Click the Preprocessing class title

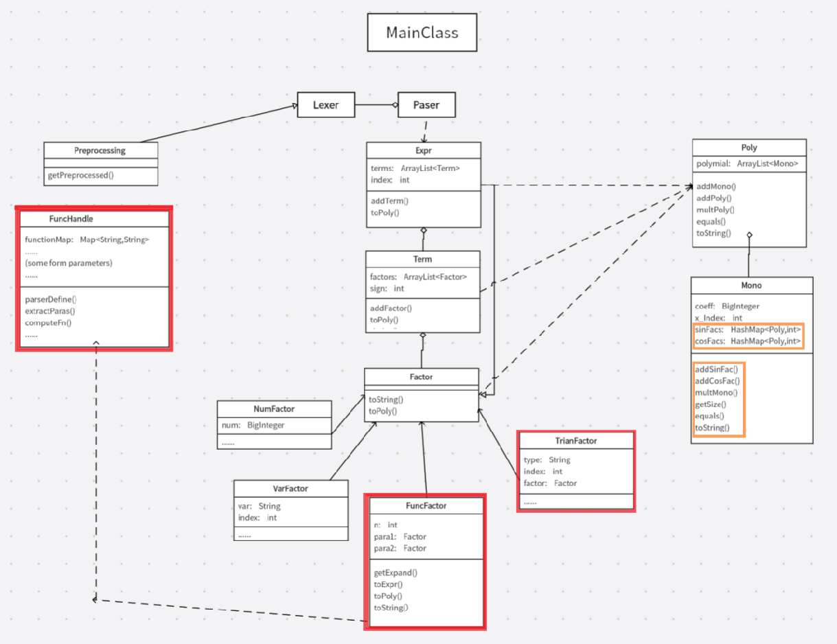coord(100,150)
